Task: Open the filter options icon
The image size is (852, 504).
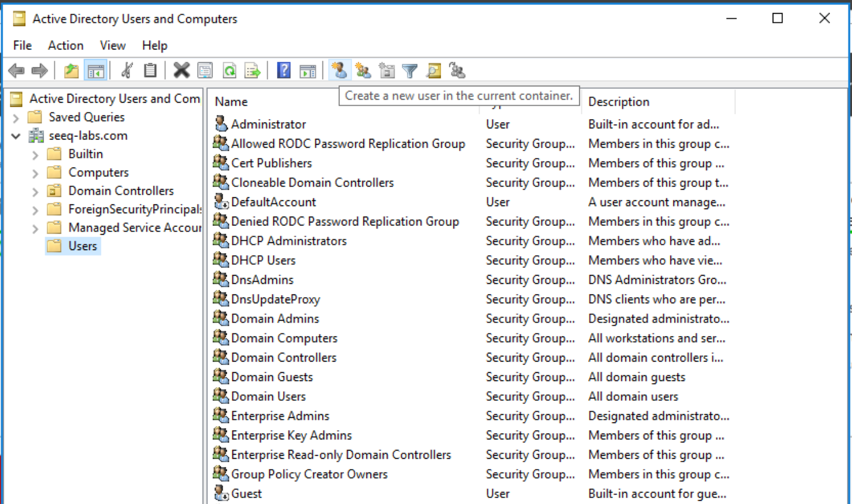Action: 409,70
